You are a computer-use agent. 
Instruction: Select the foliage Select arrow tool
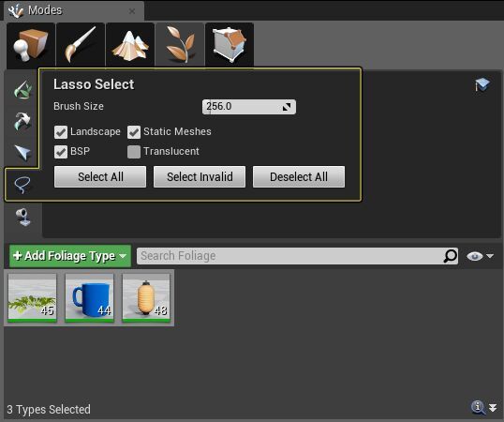(x=22, y=153)
